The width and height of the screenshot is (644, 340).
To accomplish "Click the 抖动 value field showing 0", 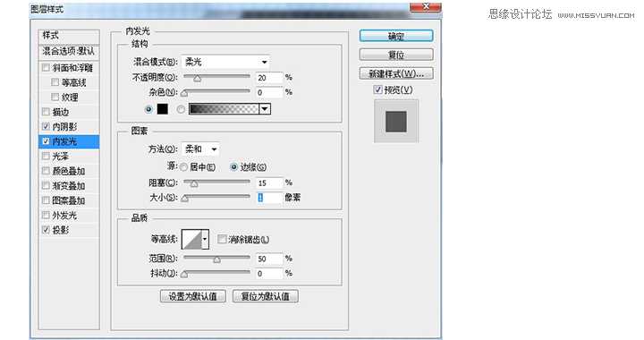I will [269, 274].
